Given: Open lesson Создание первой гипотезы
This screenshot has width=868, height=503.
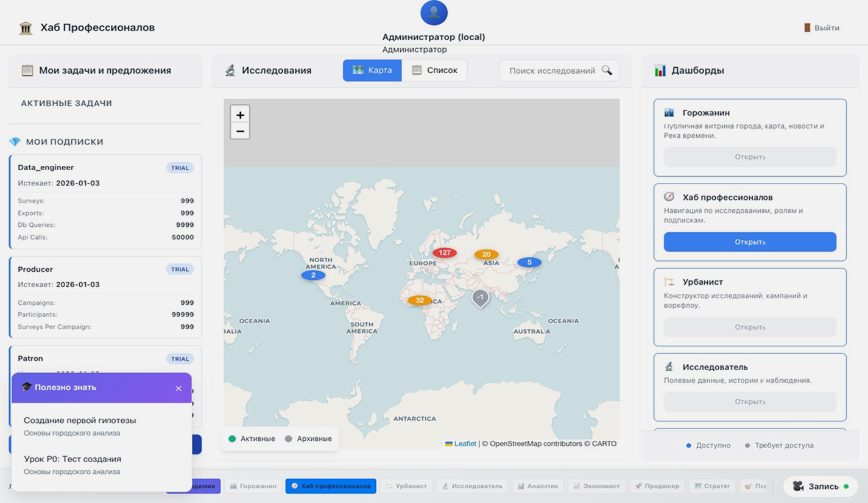Looking at the screenshot, I should [80, 421].
